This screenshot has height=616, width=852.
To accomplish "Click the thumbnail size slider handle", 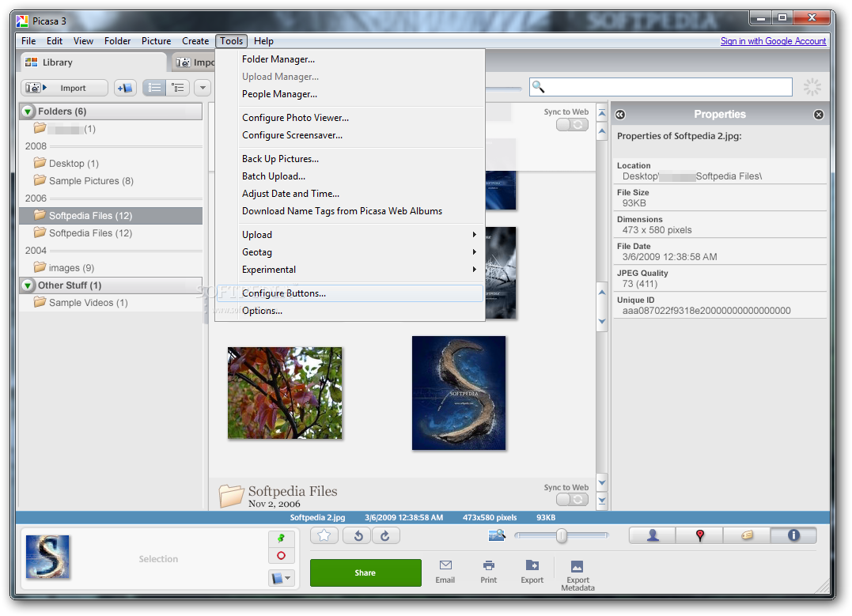I will 562,536.
